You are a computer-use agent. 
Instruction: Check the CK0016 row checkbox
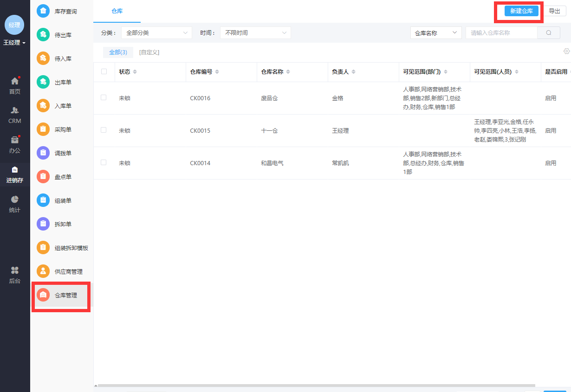pos(104,97)
